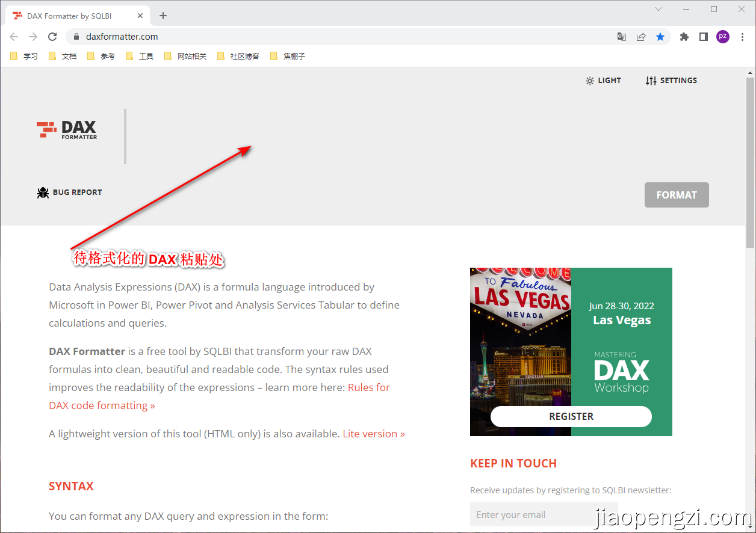Open the 参考 bookmark folder
The image size is (756, 533).
tap(102, 56)
